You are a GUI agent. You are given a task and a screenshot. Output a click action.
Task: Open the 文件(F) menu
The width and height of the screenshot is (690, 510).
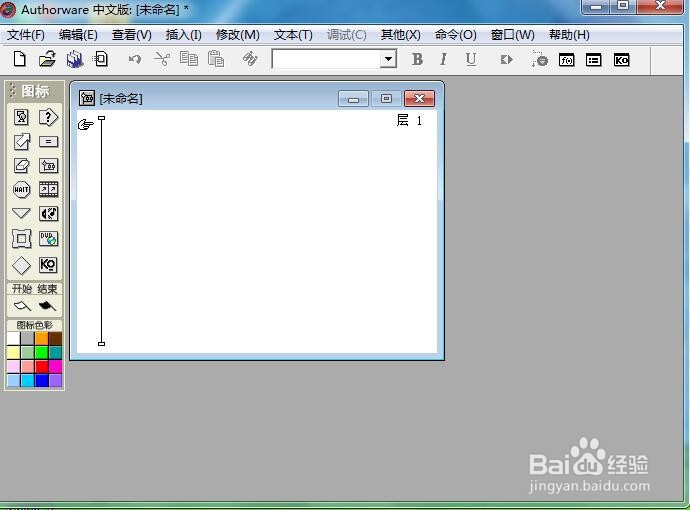(x=26, y=35)
